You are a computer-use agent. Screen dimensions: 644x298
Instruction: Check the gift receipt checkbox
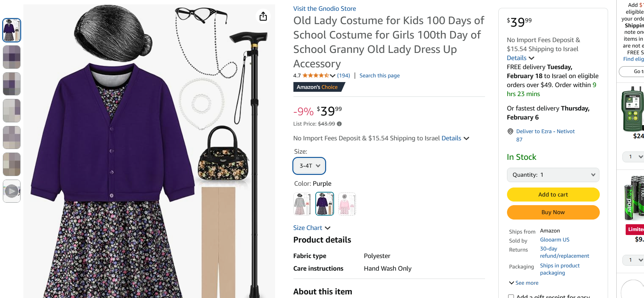click(x=511, y=297)
